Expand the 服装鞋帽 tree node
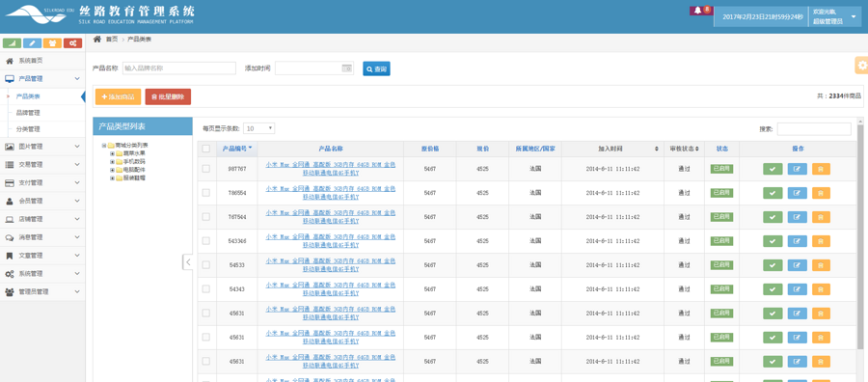Image resolution: width=868 pixels, height=382 pixels. pos(113,178)
